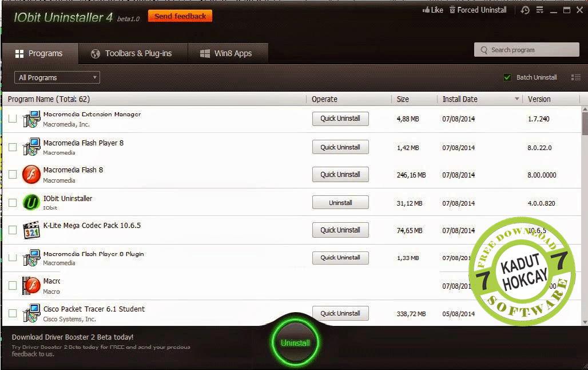Viewport: 588px width, 370px height.
Task: Click the red Macromedia Flash 8 icon
Action: (31, 175)
